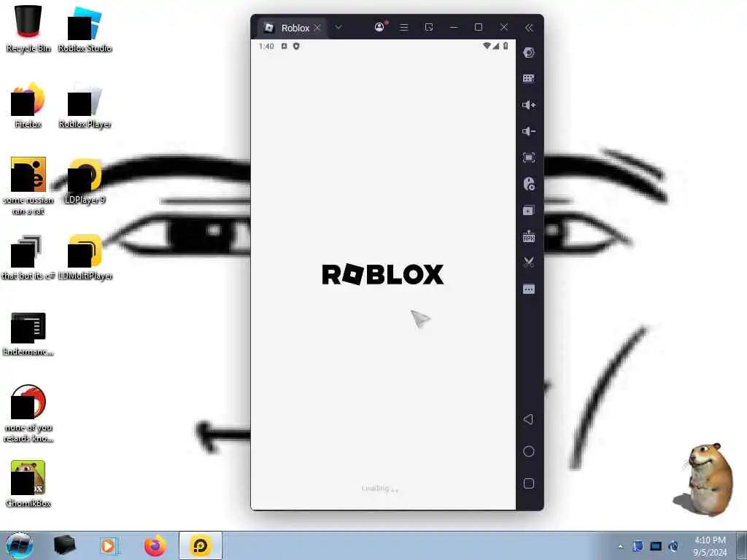This screenshot has height=560, width=747.
Task: Select Endermanc... desktop icon
Action: click(x=28, y=333)
